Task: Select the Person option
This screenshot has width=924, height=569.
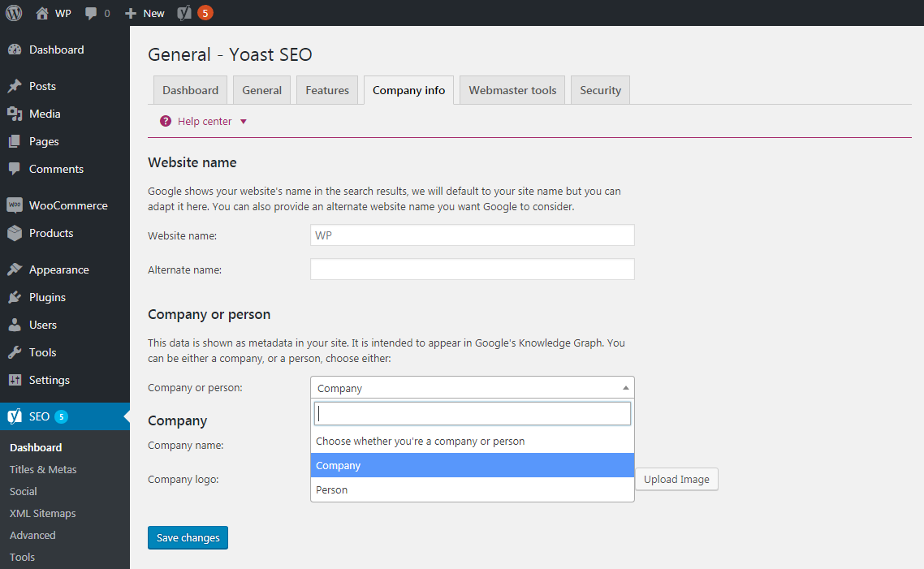Action: [x=472, y=489]
